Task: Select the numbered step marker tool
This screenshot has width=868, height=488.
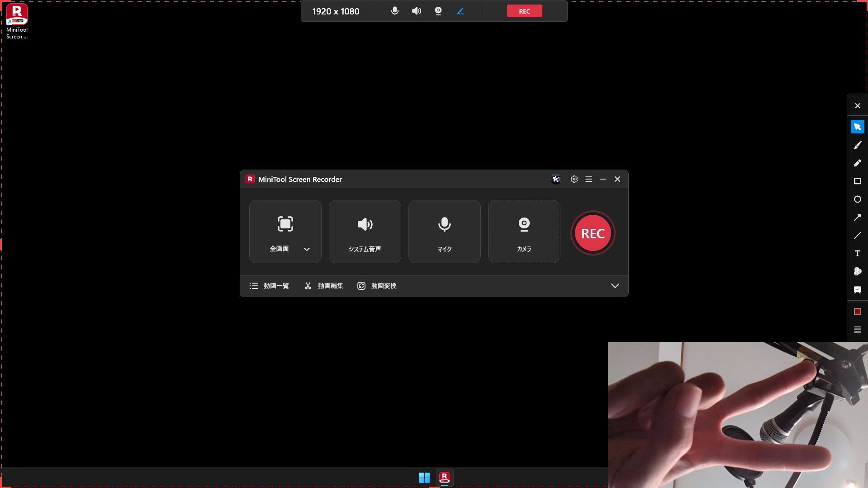Action: coord(857,271)
